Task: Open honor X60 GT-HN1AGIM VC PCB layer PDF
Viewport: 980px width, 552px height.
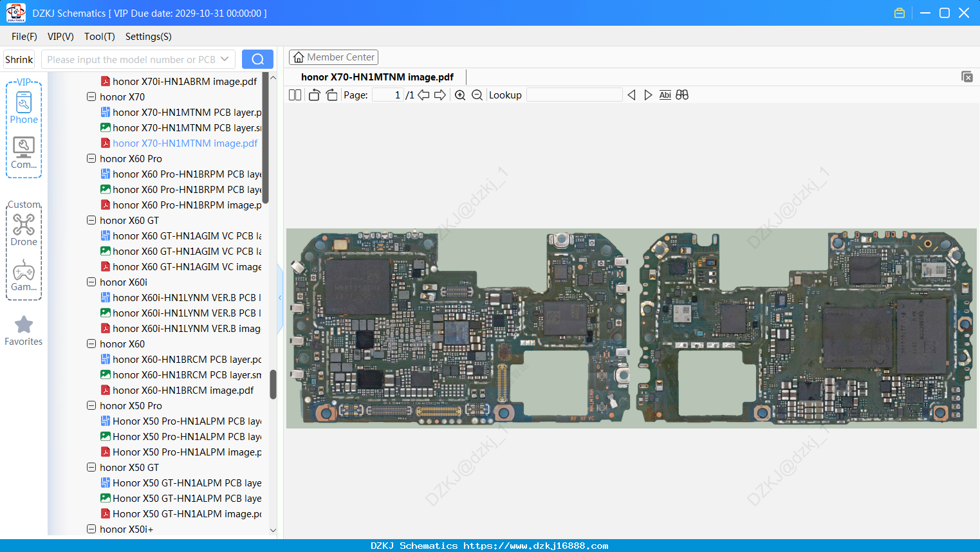Action: 181,236
